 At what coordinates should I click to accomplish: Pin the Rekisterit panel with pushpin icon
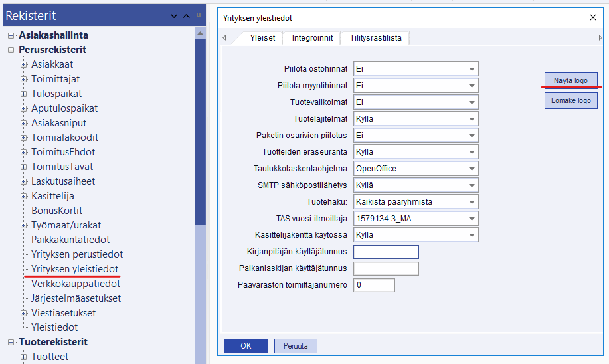199,15
